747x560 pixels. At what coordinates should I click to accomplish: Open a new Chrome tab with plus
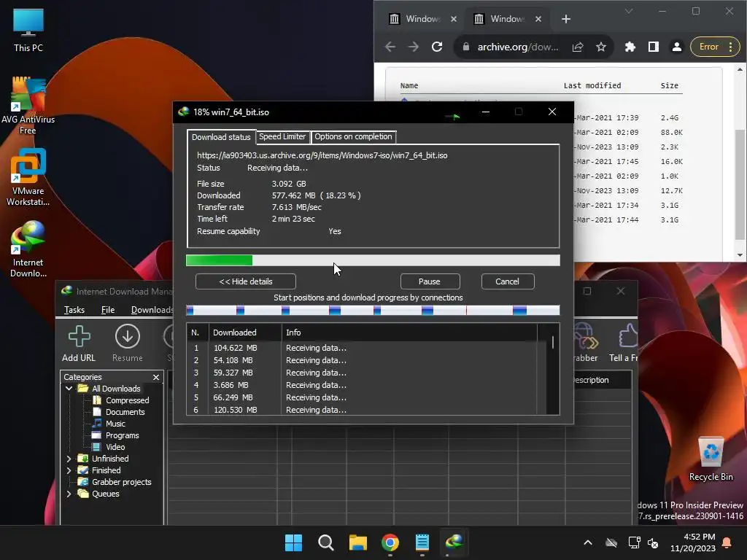566,19
